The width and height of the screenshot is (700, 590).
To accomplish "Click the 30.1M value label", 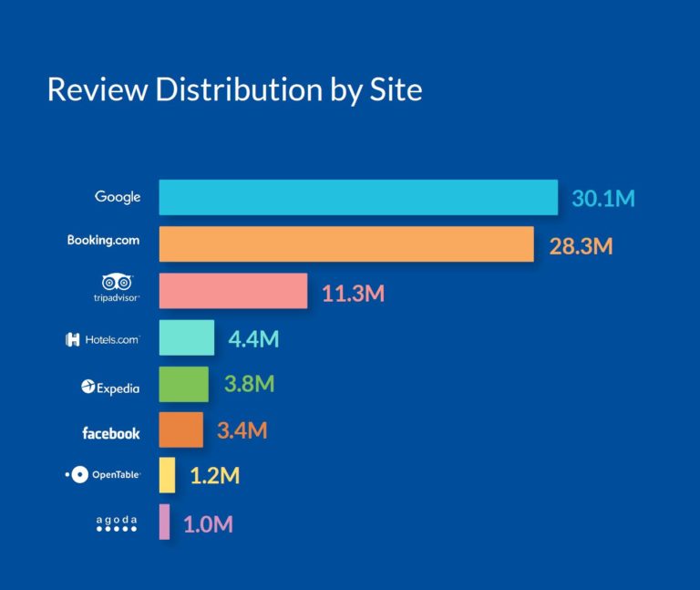I will pos(603,198).
